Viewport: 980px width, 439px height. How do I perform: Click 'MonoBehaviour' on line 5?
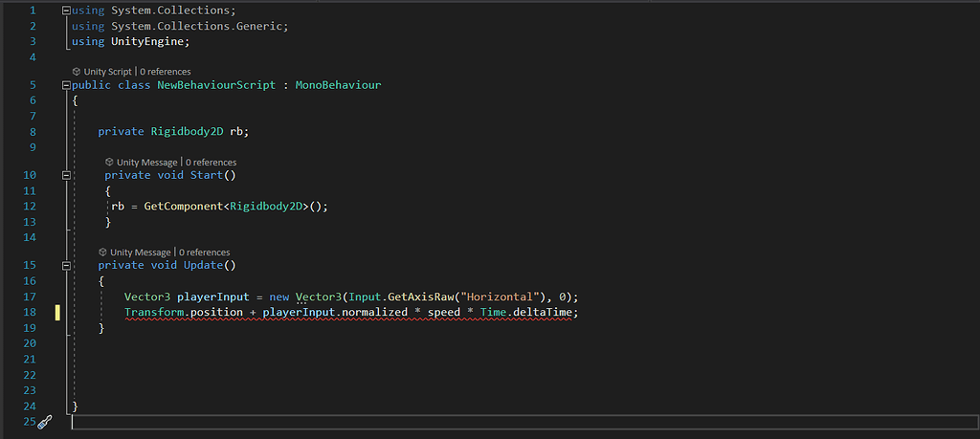click(x=338, y=85)
